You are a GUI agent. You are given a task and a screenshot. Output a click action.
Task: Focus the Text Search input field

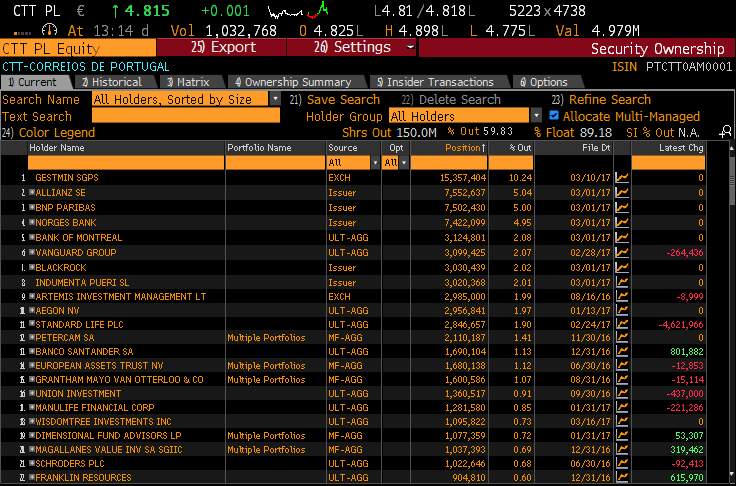[186, 116]
